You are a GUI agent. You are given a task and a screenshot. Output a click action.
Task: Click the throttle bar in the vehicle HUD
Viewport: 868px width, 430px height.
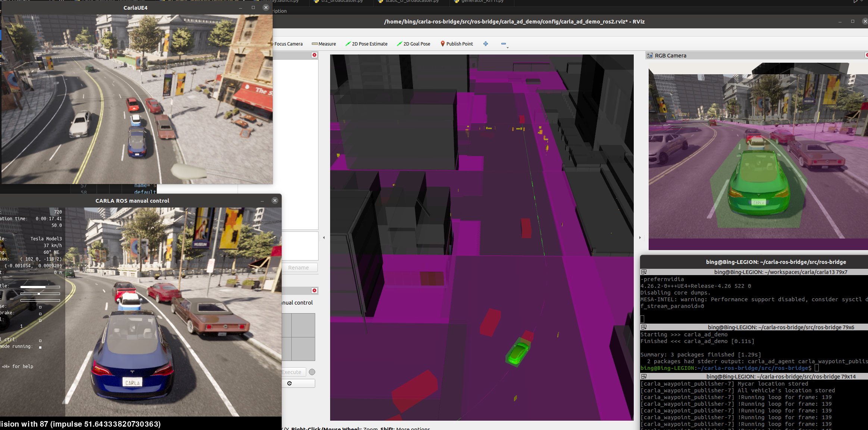pos(40,287)
